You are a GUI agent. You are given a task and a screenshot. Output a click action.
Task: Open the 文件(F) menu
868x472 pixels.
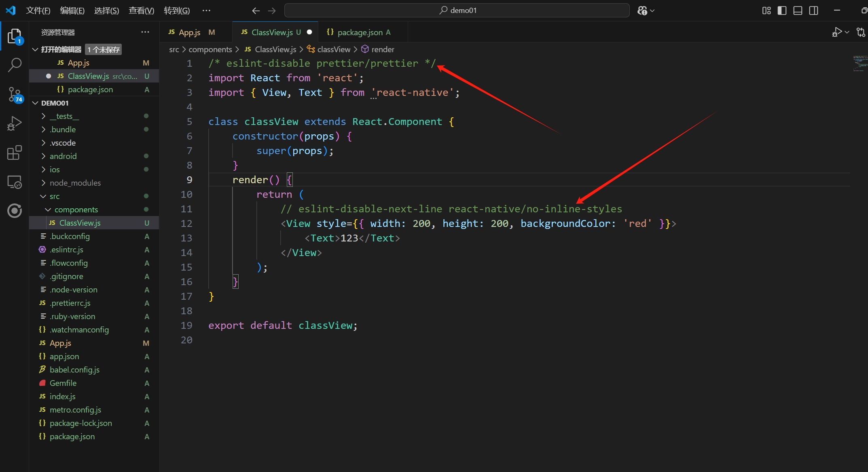(38, 11)
